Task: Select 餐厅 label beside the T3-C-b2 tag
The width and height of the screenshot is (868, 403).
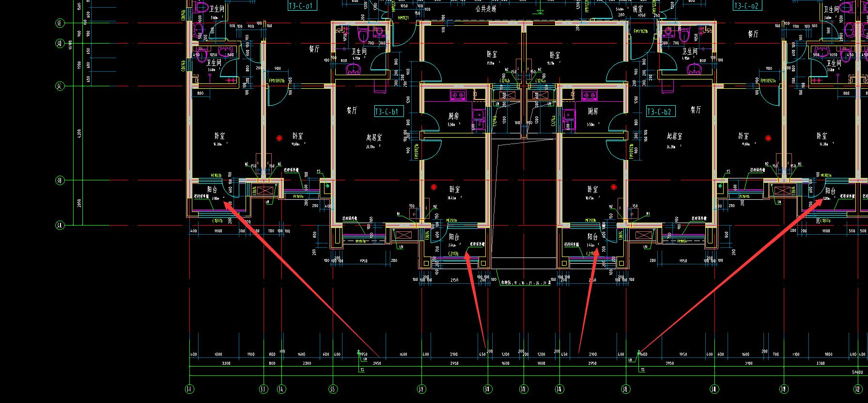Action: click(x=696, y=110)
